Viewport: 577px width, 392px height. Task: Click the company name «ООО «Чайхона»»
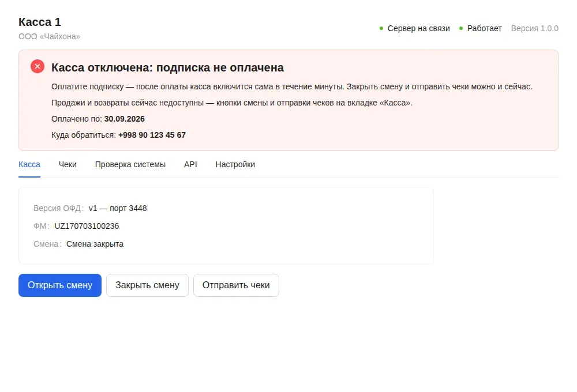click(x=49, y=36)
